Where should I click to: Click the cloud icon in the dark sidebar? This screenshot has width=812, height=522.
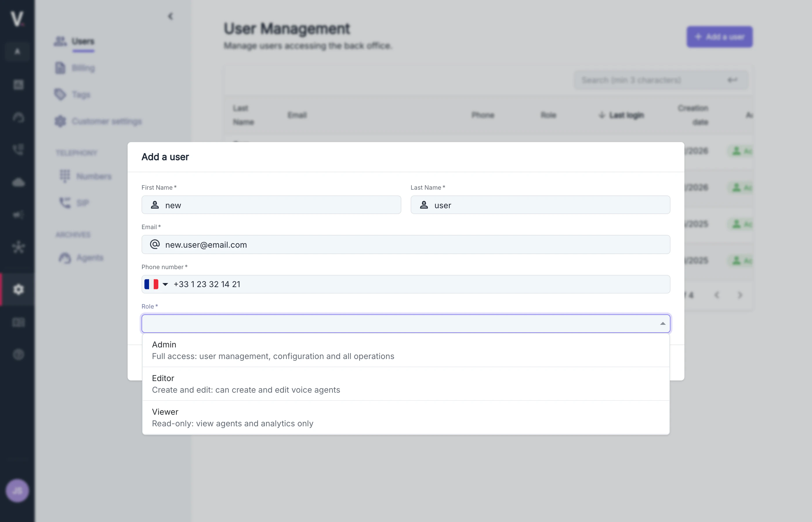pos(18,182)
